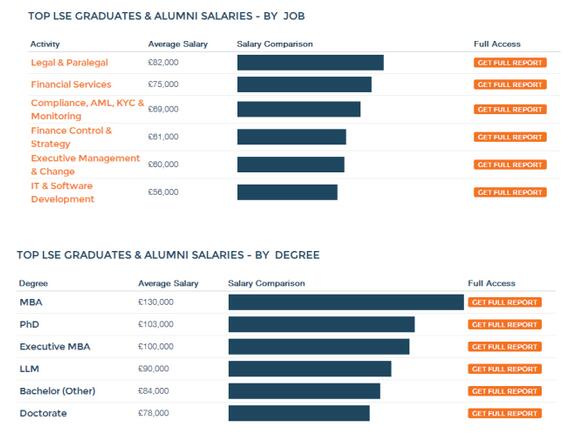This screenshot has height=441, width=584.
Task: Open Finance Control & Strategy link
Action: pyautogui.click(x=71, y=137)
